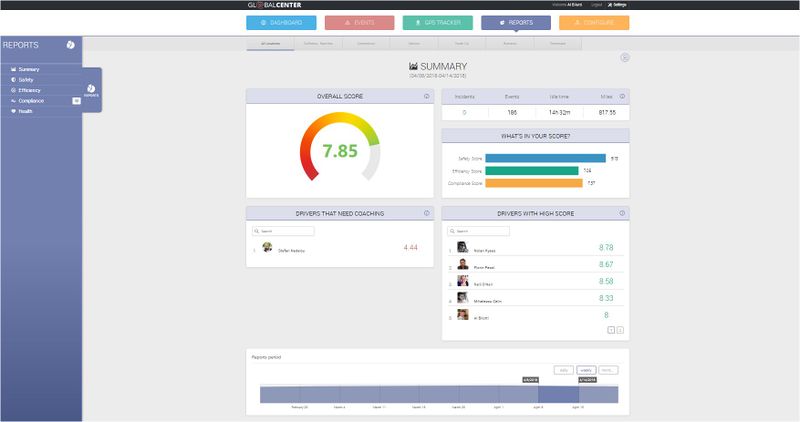Open the Events section
Viewport: 800px width, 422px height.
[359, 23]
